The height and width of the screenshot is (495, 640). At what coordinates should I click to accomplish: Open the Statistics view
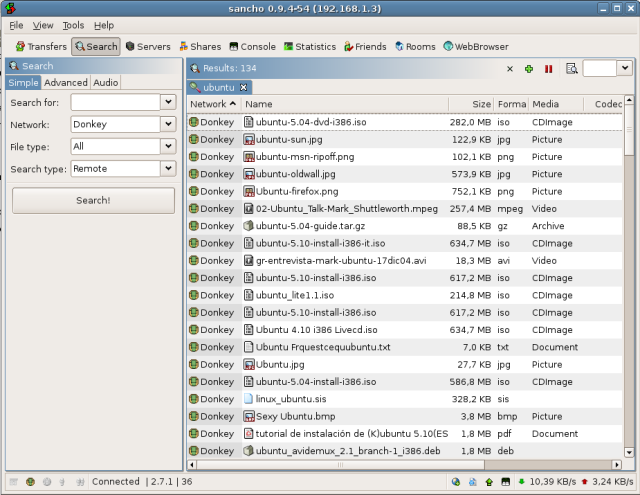click(309, 46)
